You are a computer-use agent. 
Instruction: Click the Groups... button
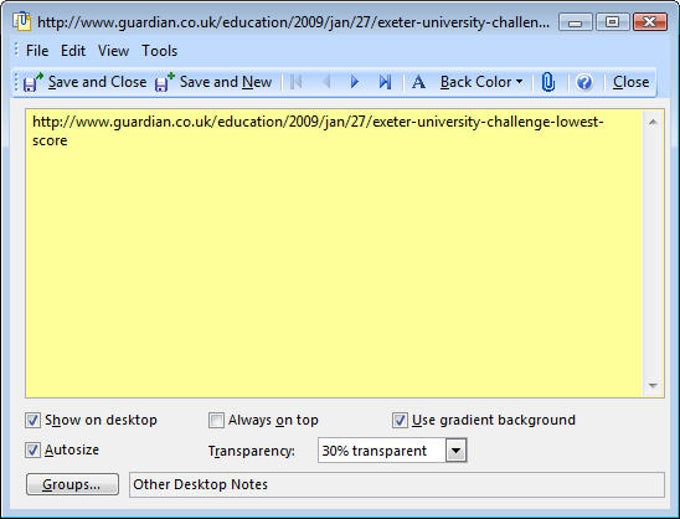(72, 484)
